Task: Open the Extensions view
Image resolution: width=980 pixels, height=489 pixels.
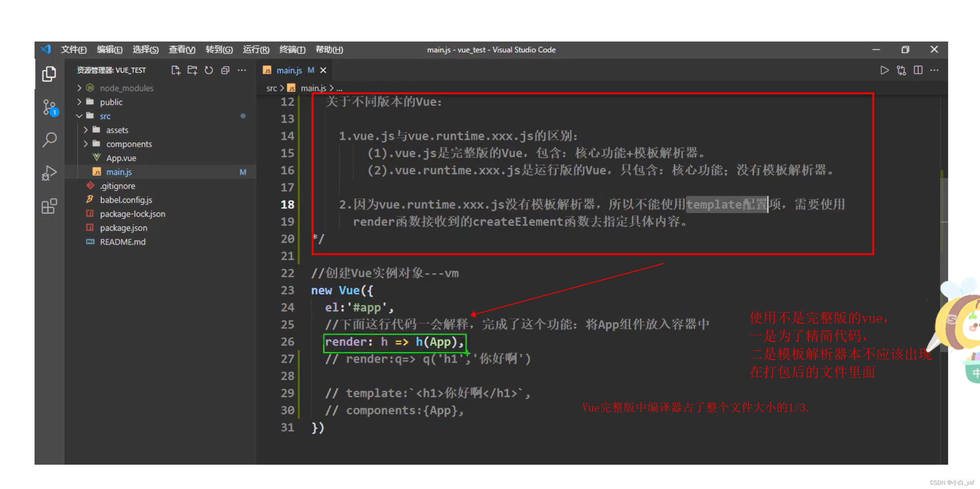Action: pyautogui.click(x=49, y=206)
